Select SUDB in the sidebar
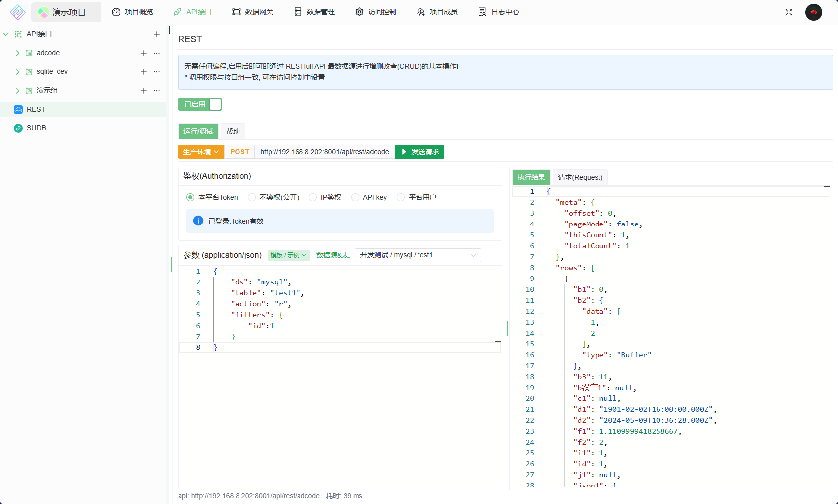The height and width of the screenshot is (504, 838). coord(36,128)
